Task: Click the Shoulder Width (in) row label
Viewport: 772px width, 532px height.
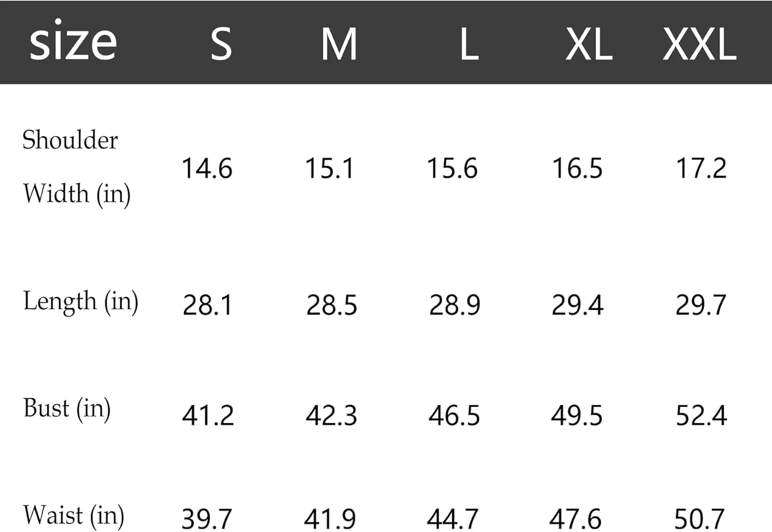Action: 76,167
